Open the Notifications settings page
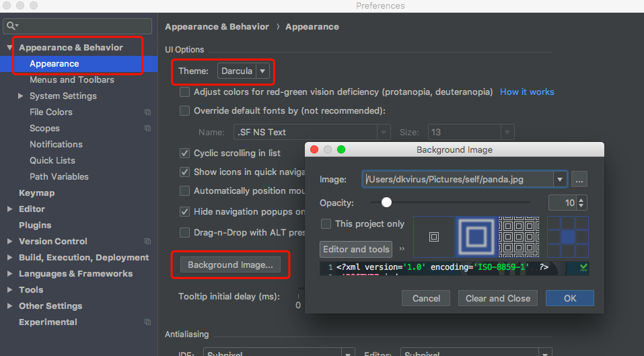The height and width of the screenshot is (356, 644). coord(56,144)
